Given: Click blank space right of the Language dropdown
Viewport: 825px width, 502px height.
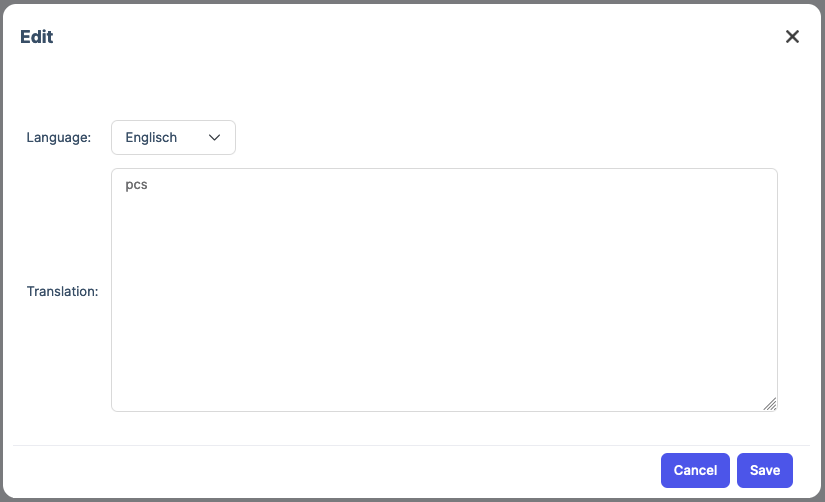Looking at the screenshot, I should [500, 138].
